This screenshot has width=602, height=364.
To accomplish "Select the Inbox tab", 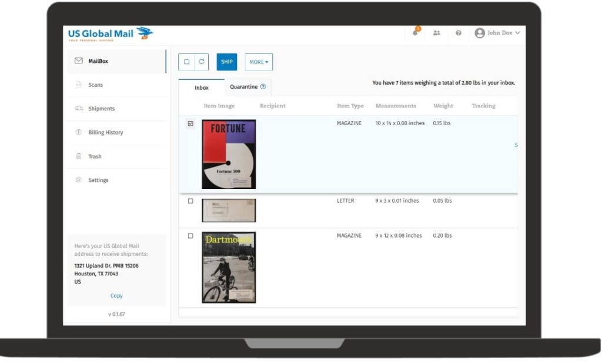I will pyautogui.click(x=202, y=87).
